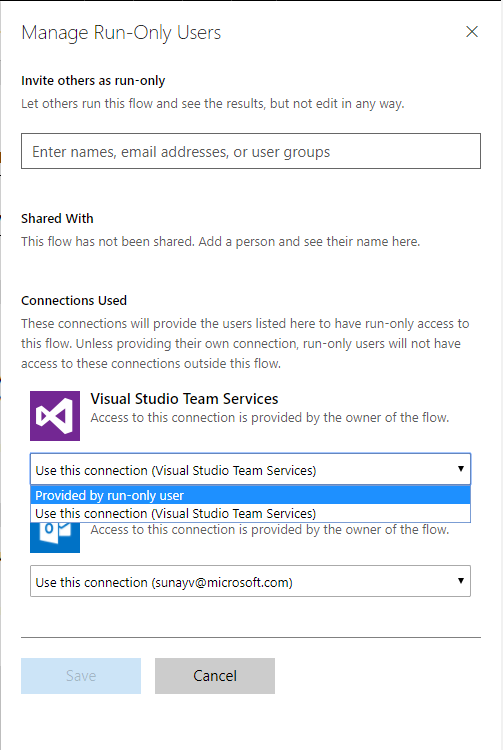Click the arrow on the sunayv@microsoft.com dropdown
Image resolution: width=503 pixels, height=750 pixels.
[460, 581]
